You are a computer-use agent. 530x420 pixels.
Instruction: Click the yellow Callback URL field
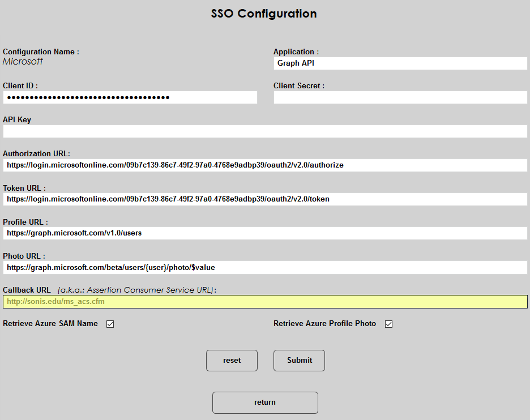click(x=264, y=302)
